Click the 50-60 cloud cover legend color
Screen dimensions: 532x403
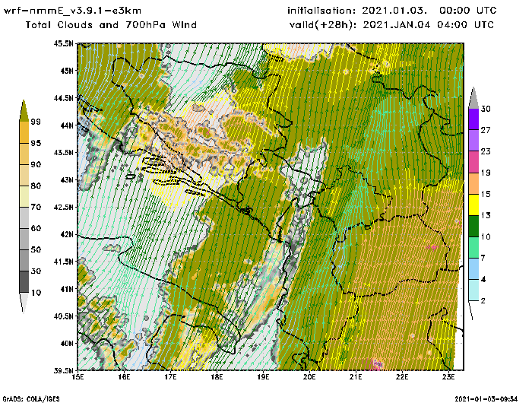coord(24,239)
